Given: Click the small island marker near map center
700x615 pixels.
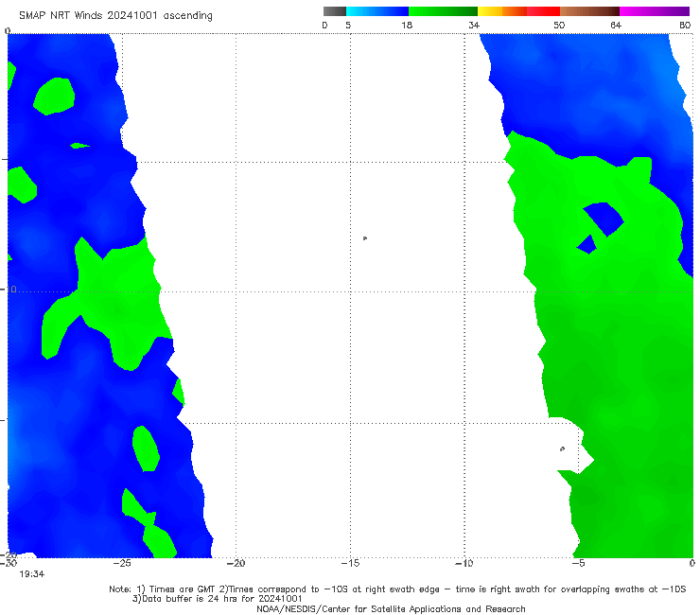Looking at the screenshot, I should 365,238.
